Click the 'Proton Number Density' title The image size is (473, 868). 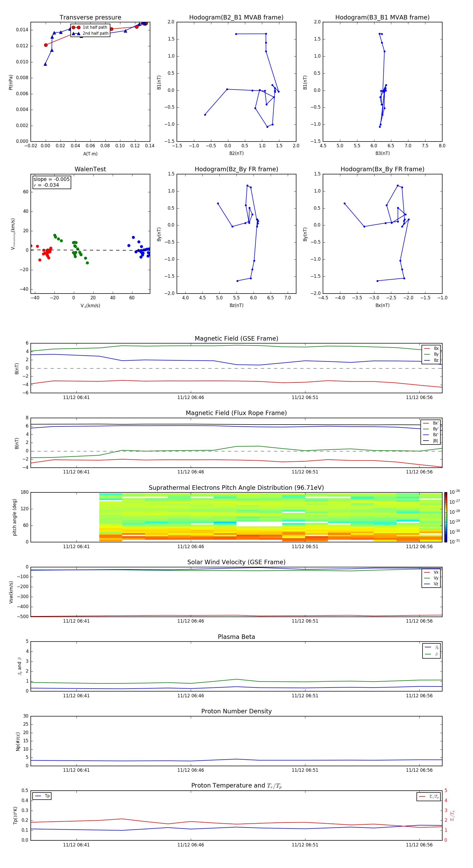tap(236, 711)
